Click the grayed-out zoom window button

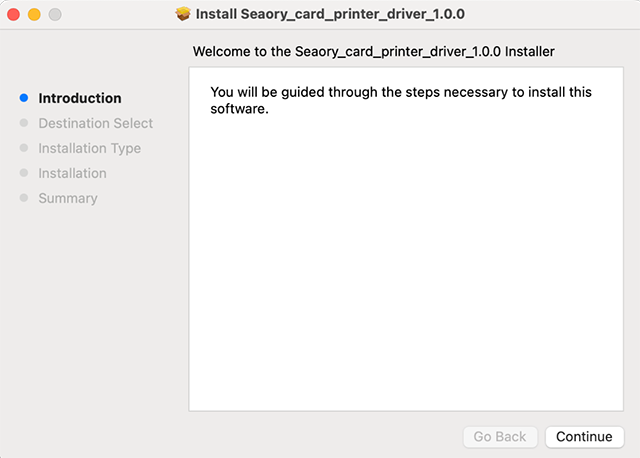(x=54, y=15)
